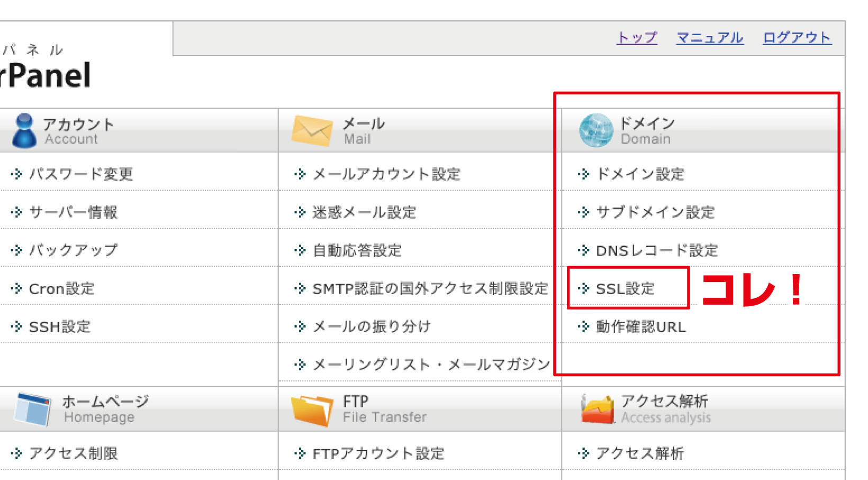Go to トップ in header

click(x=637, y=38)
